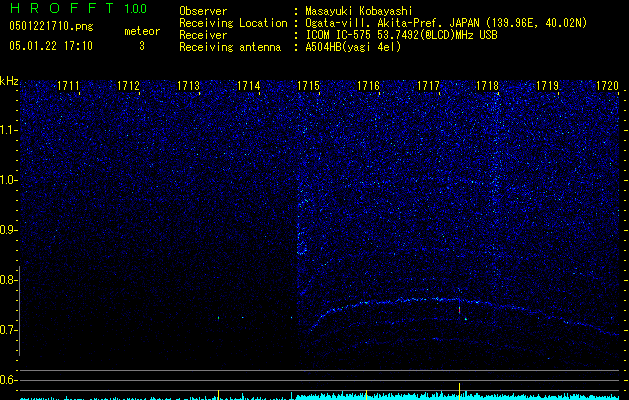Select the filename 0501221710.png
This screenshot has height=400, width=629.
pyautogui.click(x=51, y=26)
